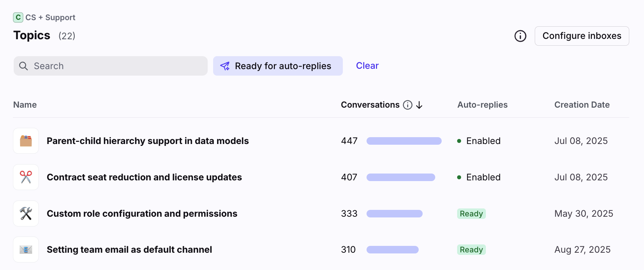644x270 pixels.
Task: Toggle the Ready for auto-replies filter
Action: [277, 66]
